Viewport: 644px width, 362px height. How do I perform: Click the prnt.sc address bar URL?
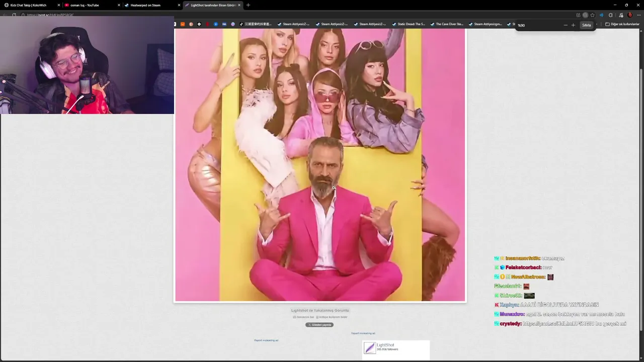point(50,15)
